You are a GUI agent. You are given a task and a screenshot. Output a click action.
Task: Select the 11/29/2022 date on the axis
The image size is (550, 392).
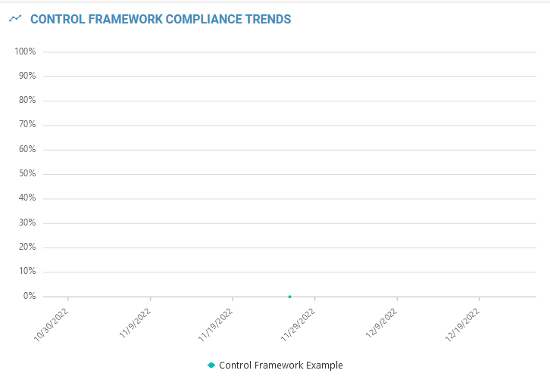pyautogui.click(x=299, y=325)
